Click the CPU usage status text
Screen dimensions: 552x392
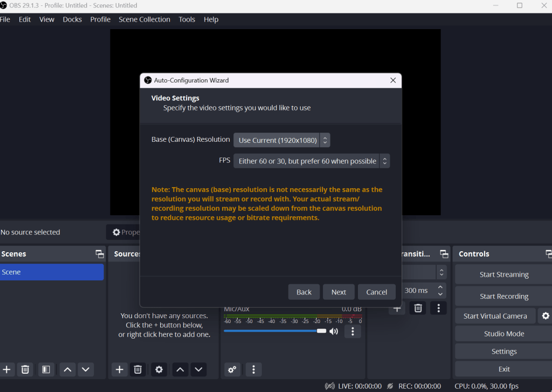click(487, 386)
